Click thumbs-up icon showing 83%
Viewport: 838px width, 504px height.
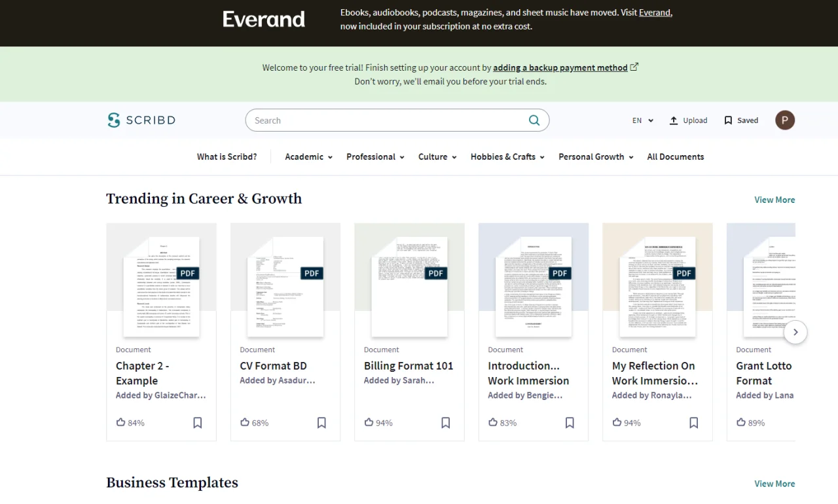click(493, 422)
